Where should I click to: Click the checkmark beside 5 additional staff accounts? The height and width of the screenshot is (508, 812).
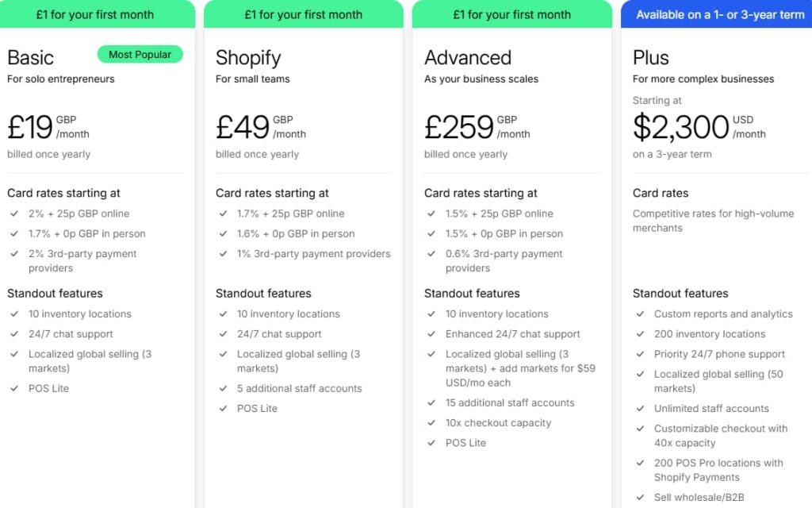coord(223,388)
